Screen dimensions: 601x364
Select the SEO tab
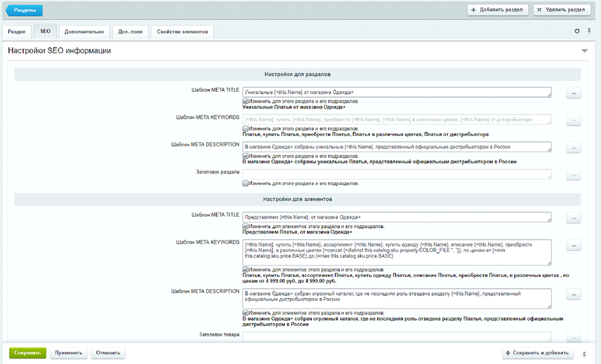(x=45, y=31)
